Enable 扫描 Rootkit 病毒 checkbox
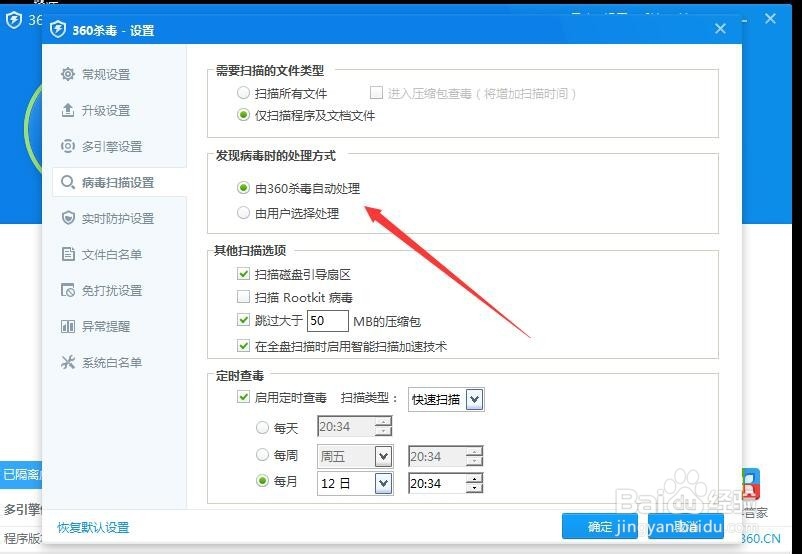Viewport: 802px width, 554px height. click(x=243, y=297)
